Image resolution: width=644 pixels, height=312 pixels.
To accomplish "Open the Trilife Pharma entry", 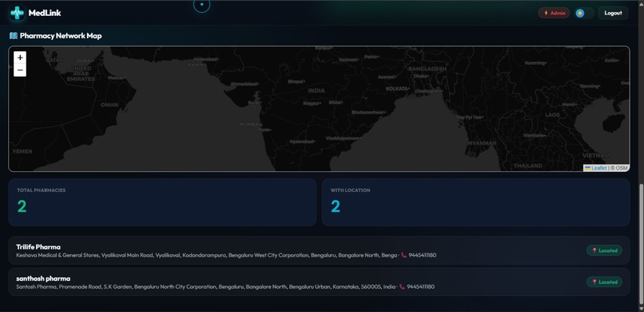I will point(319,250).
